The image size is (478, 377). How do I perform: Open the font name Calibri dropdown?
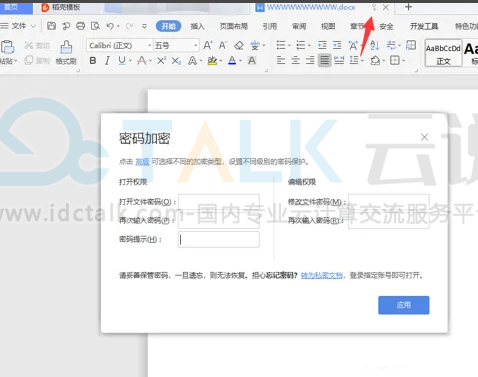click(x=150, y=45)
